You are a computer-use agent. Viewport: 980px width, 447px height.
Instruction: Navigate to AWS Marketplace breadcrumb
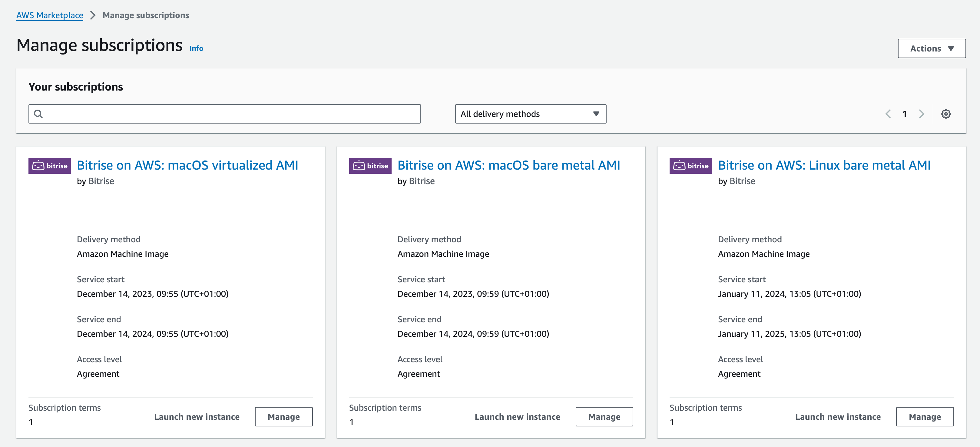pos(49,15)
